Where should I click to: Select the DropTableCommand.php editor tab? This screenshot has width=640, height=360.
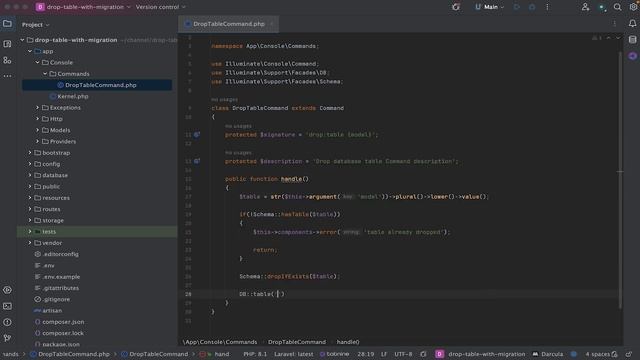tap(229, 24)
